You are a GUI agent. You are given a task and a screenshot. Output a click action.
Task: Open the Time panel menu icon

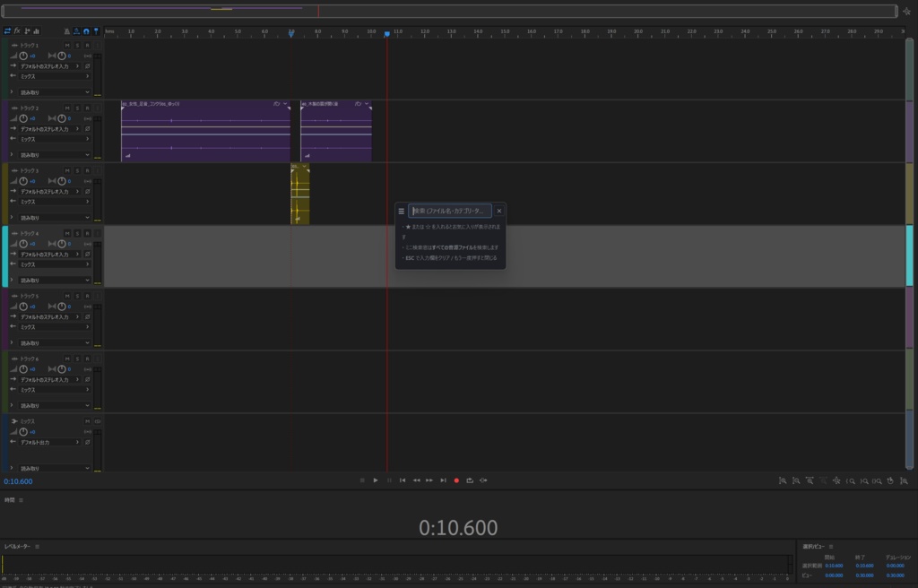(x=22, y=500)
